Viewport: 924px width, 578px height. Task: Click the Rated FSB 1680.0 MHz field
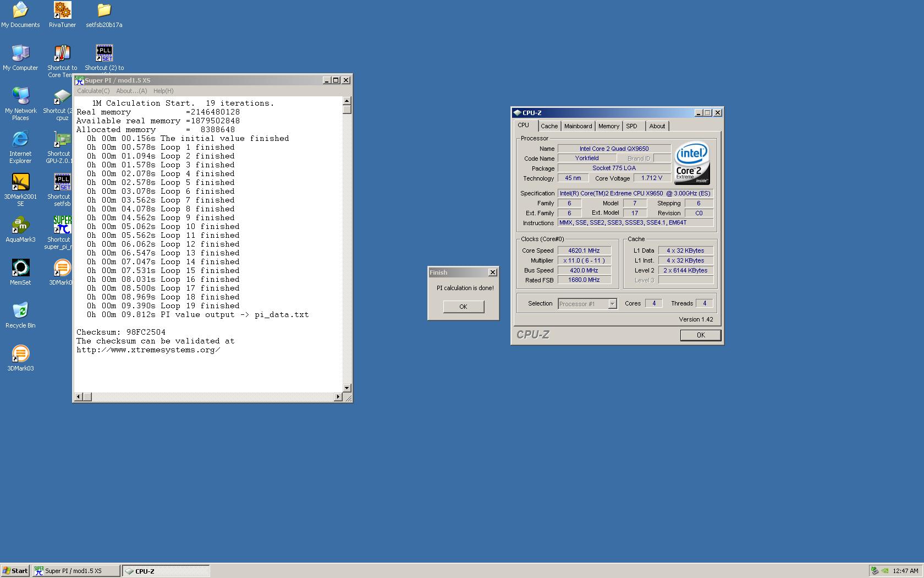click(584, 280)
